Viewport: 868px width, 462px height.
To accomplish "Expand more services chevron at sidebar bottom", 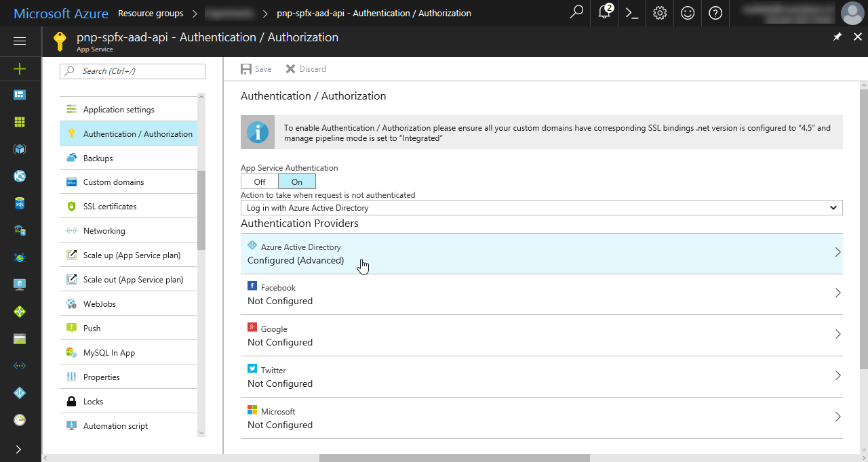I will coord(18,449).
